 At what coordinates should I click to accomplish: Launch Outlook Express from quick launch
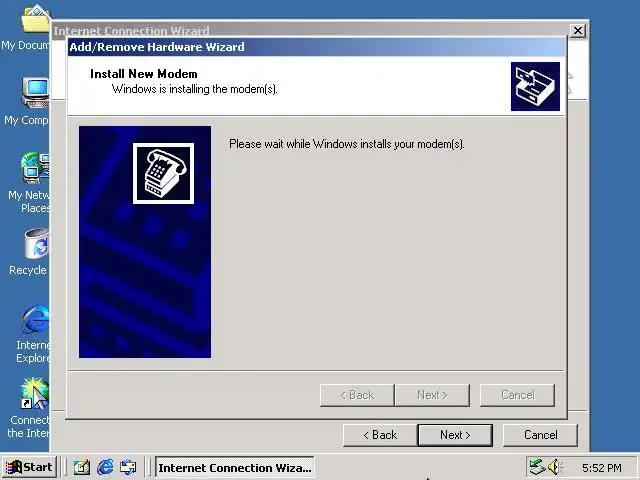[128, 467]
